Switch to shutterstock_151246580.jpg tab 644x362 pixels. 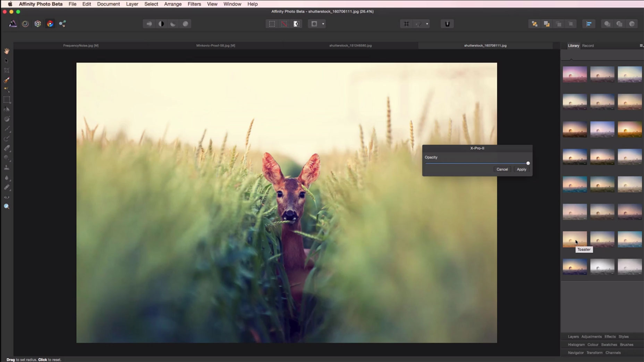pos(350,45)
